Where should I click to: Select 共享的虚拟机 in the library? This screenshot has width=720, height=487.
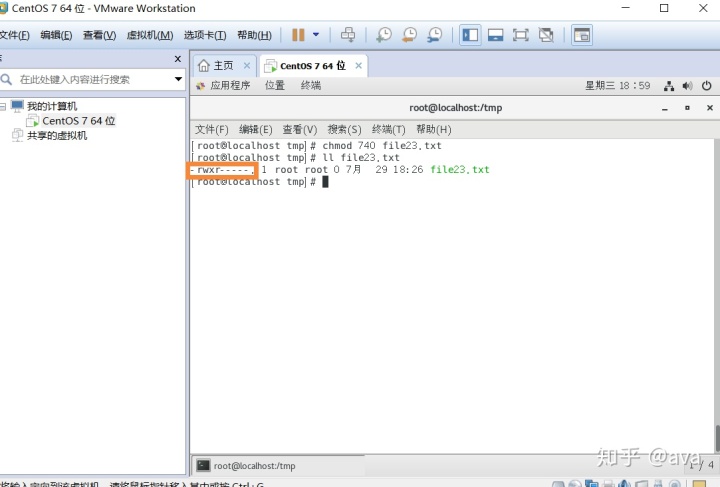(x=57, y=135)
